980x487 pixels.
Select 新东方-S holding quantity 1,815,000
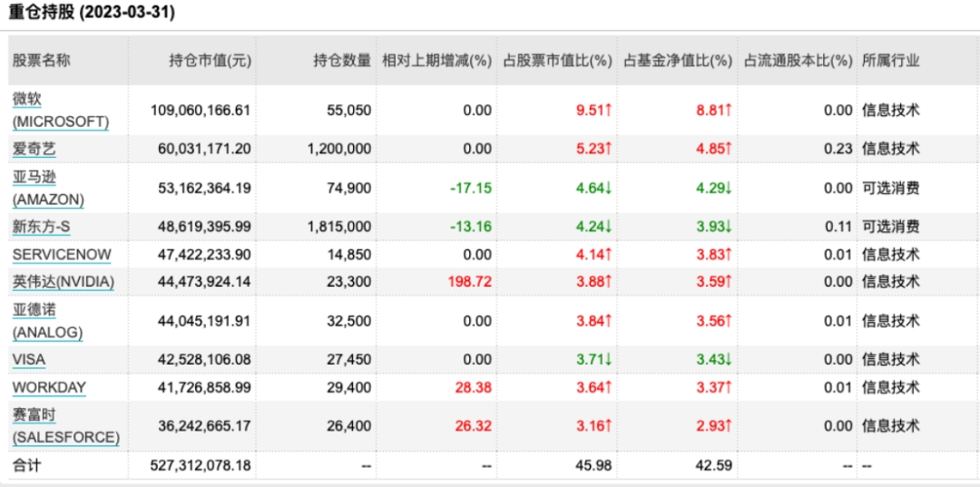coord(339,228)
